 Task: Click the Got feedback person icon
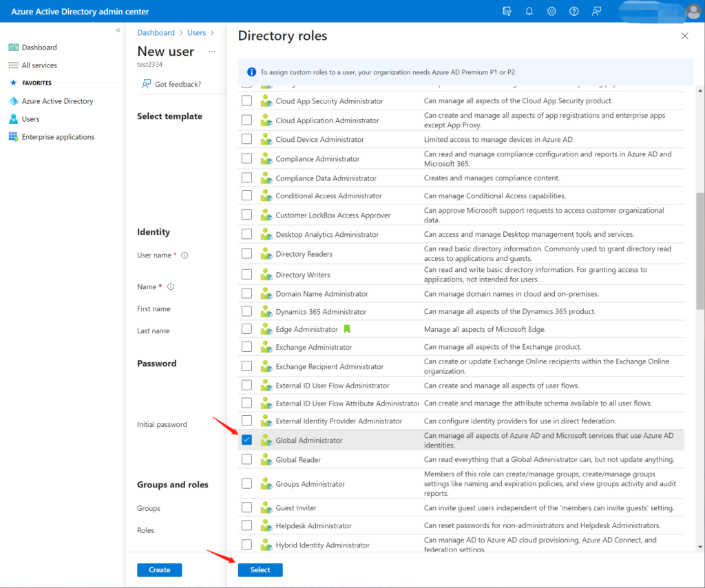[x=146, y=84]
